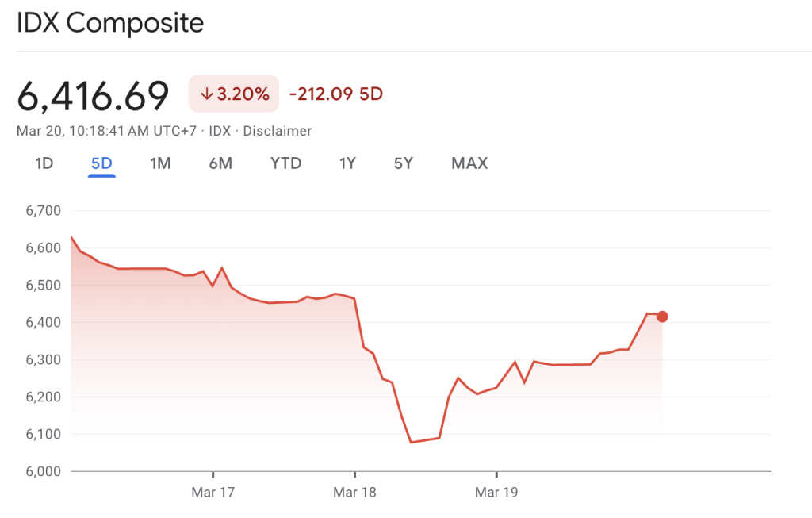Click the 6,000 y-axis label
This screenshot has height=518, width=812.
pos(43,471)
